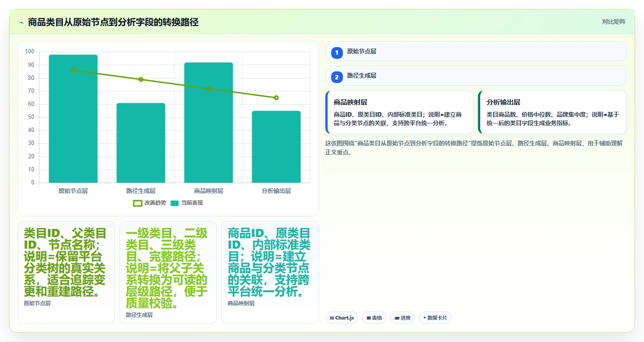Click the number 1 badge

pyautogui.click(x=337, y=53)
